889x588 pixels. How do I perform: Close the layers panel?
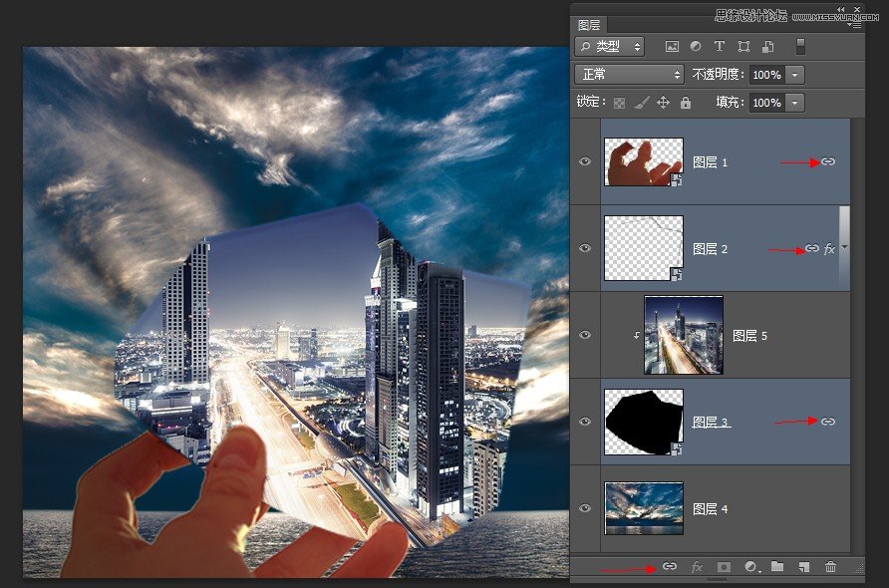pos(858,9)
